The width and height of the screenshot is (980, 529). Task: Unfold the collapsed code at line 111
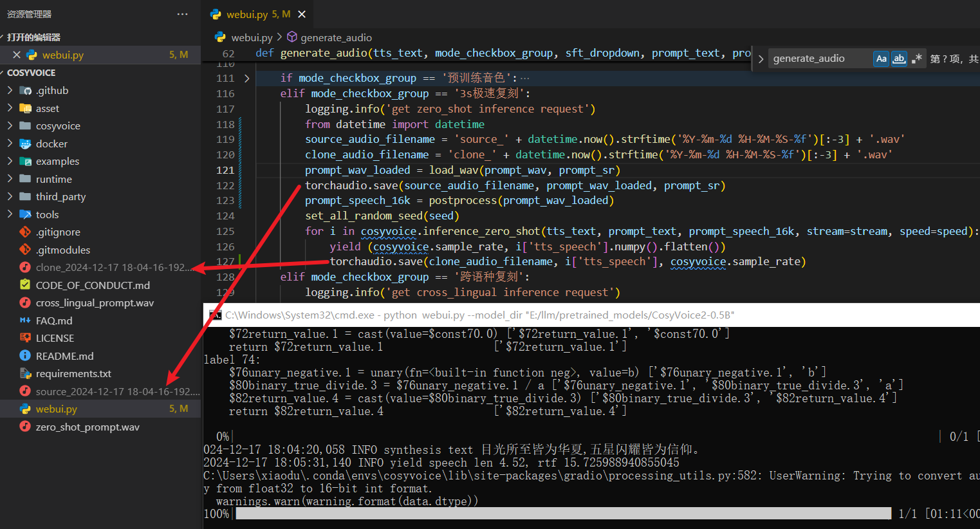point(247,79)
